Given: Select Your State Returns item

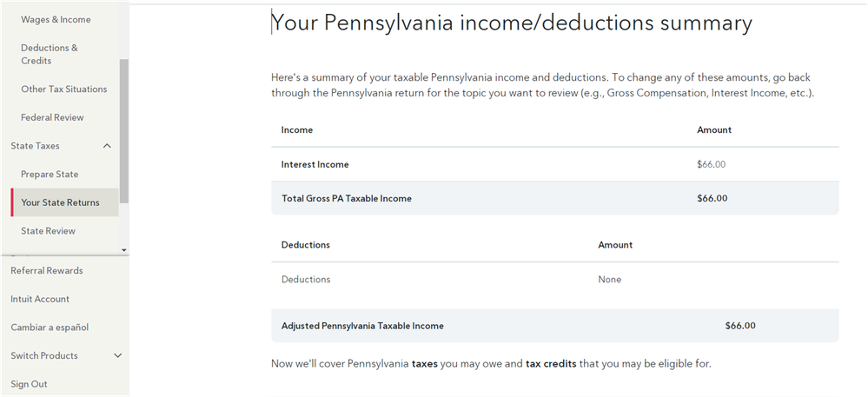Looking at the screenshot, I should coord(64,202).
